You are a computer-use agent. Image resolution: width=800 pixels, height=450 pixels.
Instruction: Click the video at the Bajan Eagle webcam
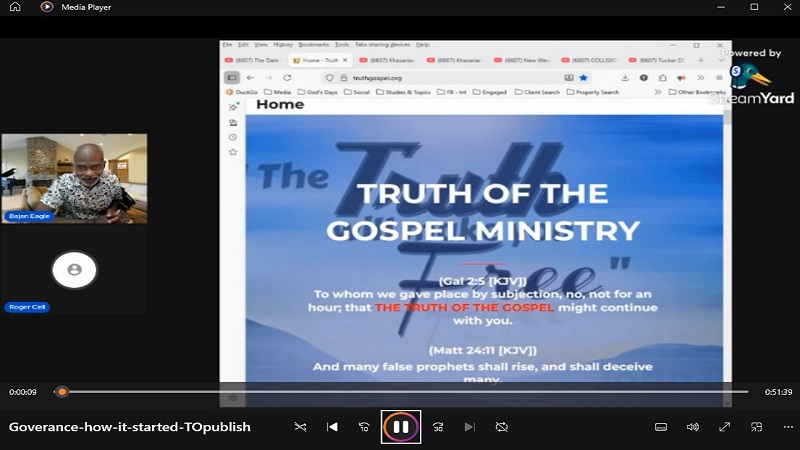pyautogui.click(x=74, y=178)
